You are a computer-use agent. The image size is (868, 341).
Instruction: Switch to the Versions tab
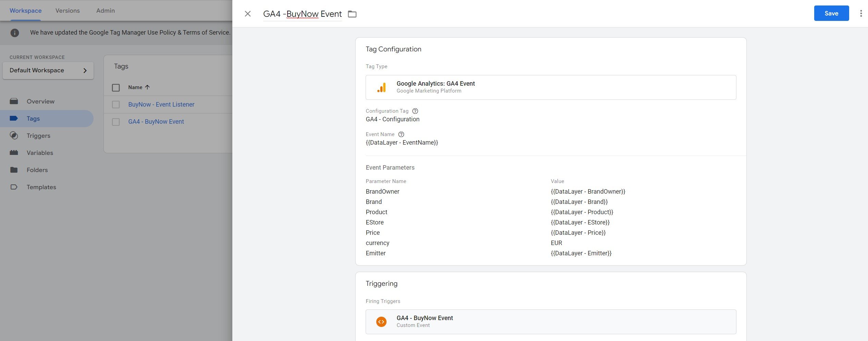point(68,11)
